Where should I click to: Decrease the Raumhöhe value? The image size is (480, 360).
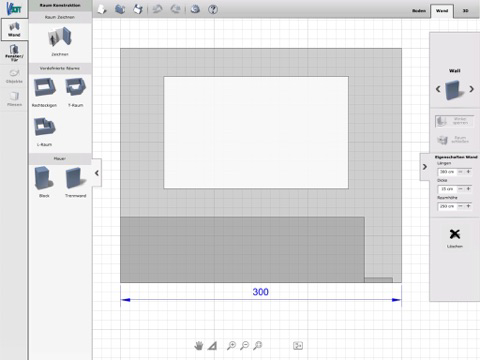coord(460,206)
